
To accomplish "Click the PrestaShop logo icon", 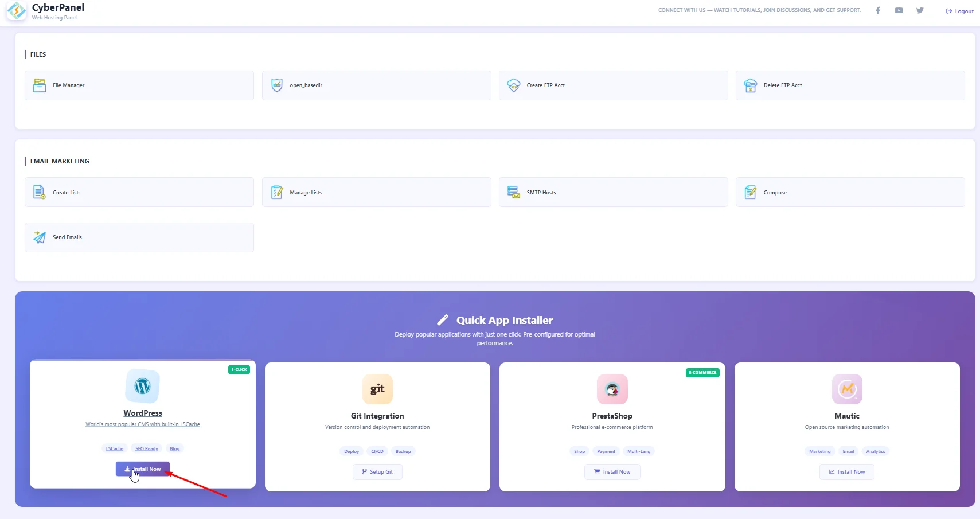I will [612, 389].
